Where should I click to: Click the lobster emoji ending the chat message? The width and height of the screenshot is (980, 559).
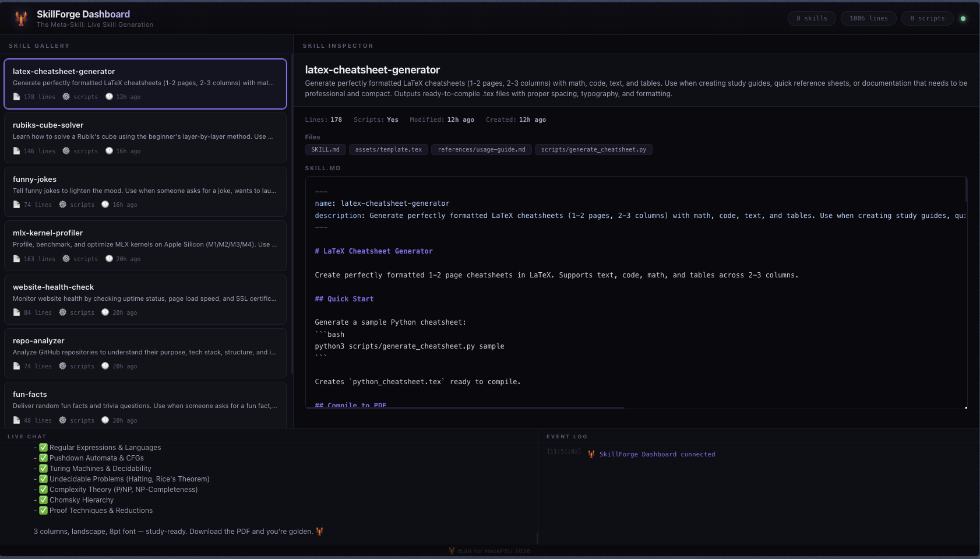pos(319,531)
